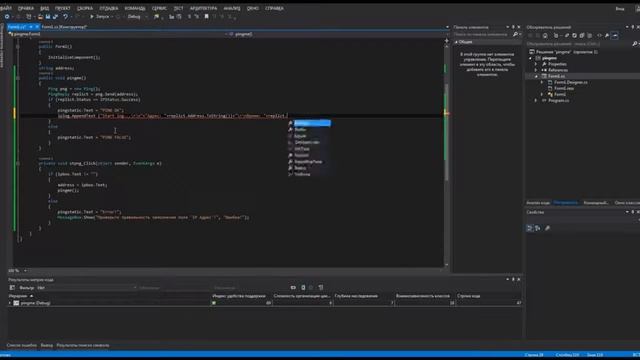The height and width of the screenshot is (360, 640).
Task: Open the СБОРКА (Build) menu
Action: pos(85,8)
